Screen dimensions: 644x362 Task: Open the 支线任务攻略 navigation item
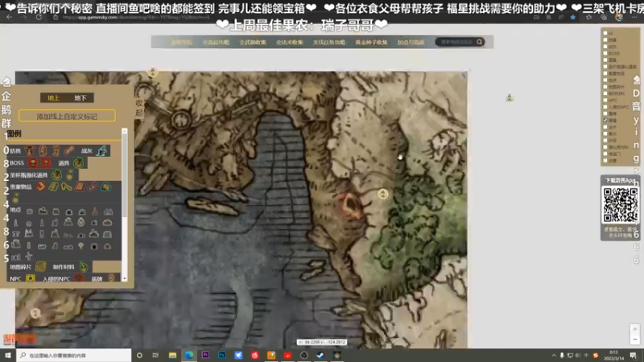click(329, 43)
